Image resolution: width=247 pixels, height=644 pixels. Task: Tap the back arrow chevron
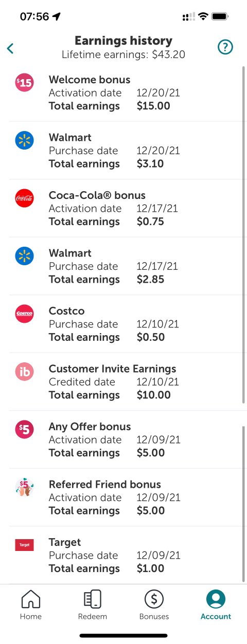pos(10,48)
